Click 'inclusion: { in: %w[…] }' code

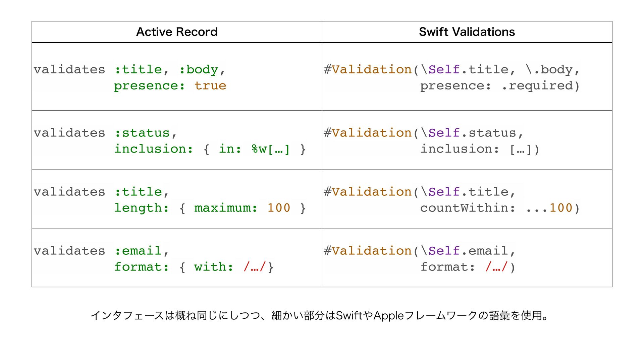tap(210, 149)
